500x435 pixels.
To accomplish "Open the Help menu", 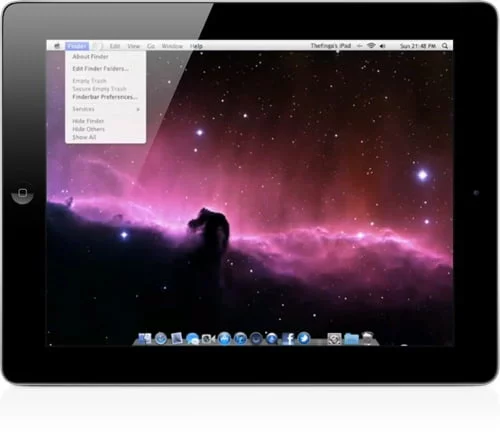I will (x=196, y=46).
